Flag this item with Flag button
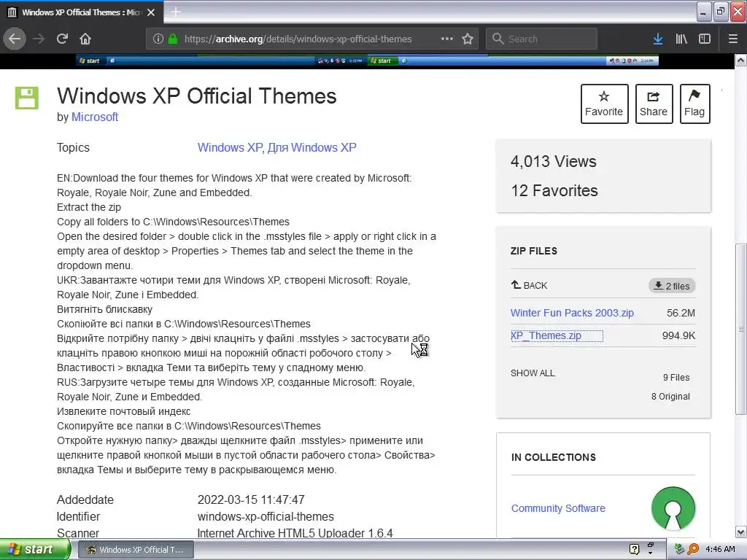This screenshot has width=747, height=560. 694,104
